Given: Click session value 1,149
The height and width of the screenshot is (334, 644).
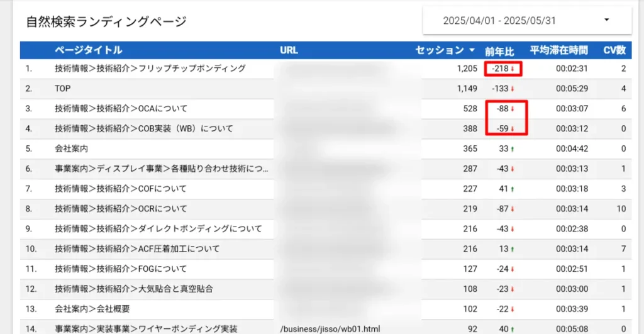Looking at the screenshot, I should click(x=467, y=88).
